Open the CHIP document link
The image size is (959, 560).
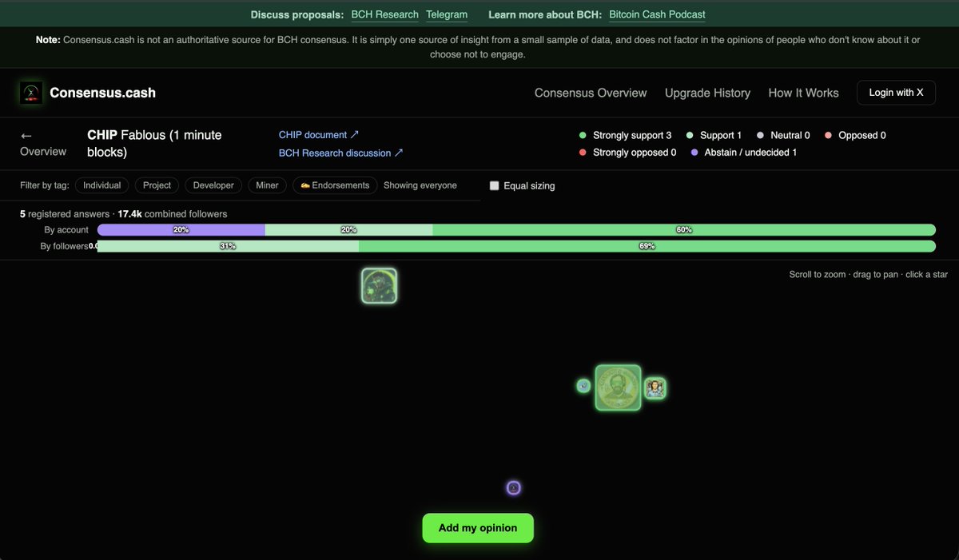pyautogui.click(x=318, y=135)
